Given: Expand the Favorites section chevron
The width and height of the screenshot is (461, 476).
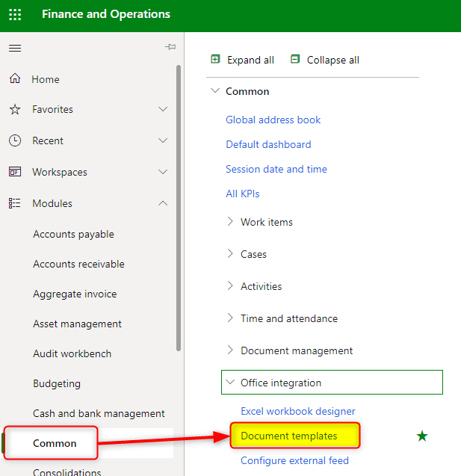Looking at the screenshot, I should pos(164,110).
